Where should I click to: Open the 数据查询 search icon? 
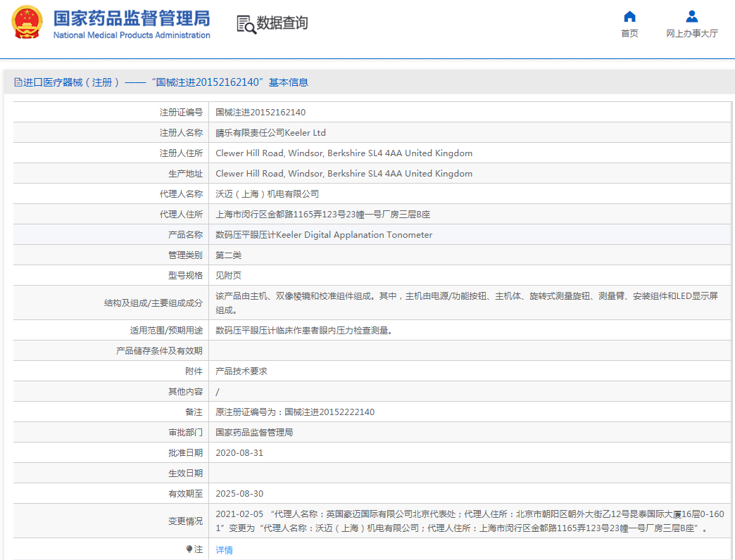(x=246, y=25)
